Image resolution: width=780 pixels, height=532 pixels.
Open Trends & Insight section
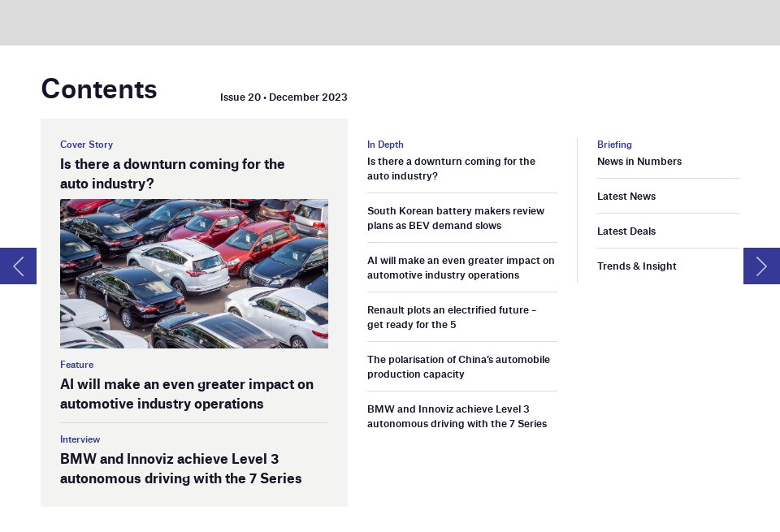(637, 266)
